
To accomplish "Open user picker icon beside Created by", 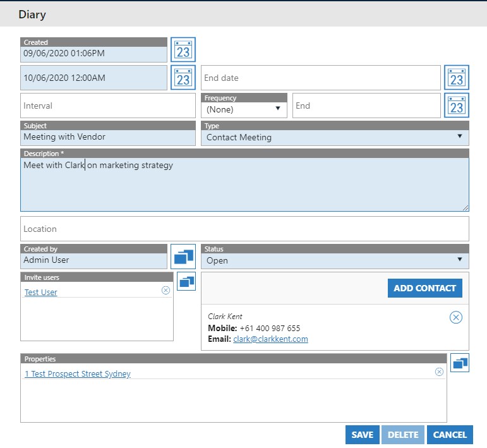I will click(x=183, y=257).
